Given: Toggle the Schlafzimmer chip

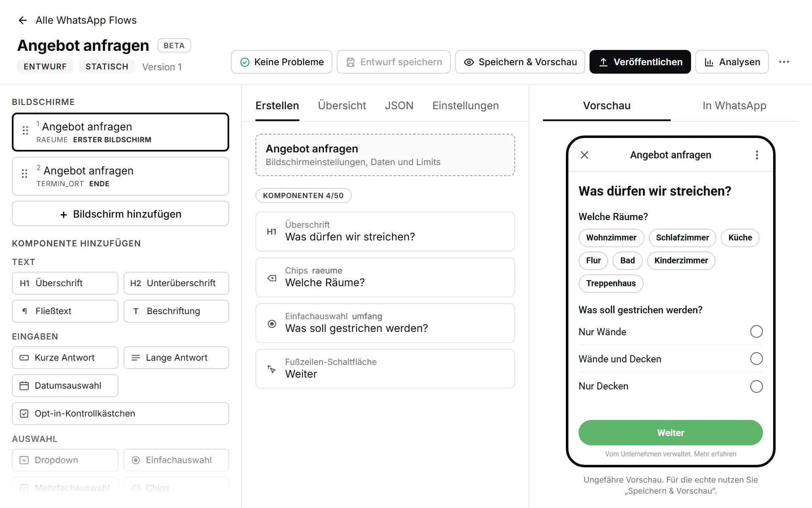Looking at the screenshot, I should click(682, 237).
